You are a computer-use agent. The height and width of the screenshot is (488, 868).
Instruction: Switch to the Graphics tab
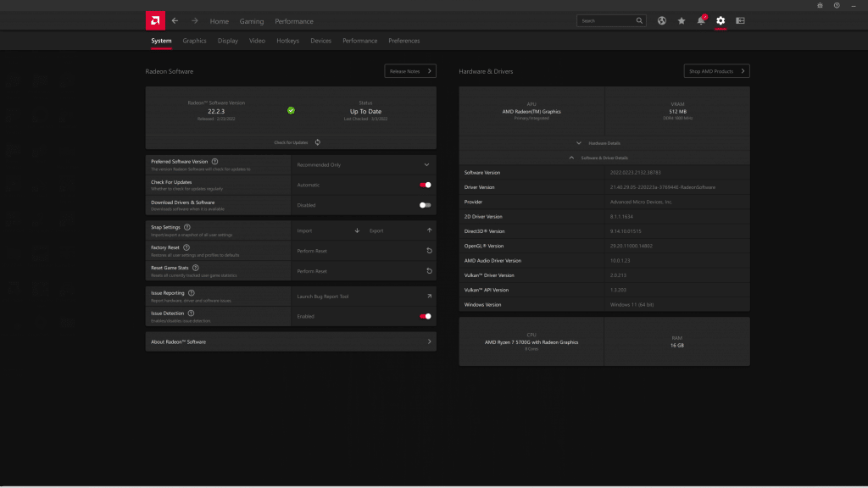pyautogui.click(x=194, y=41)
